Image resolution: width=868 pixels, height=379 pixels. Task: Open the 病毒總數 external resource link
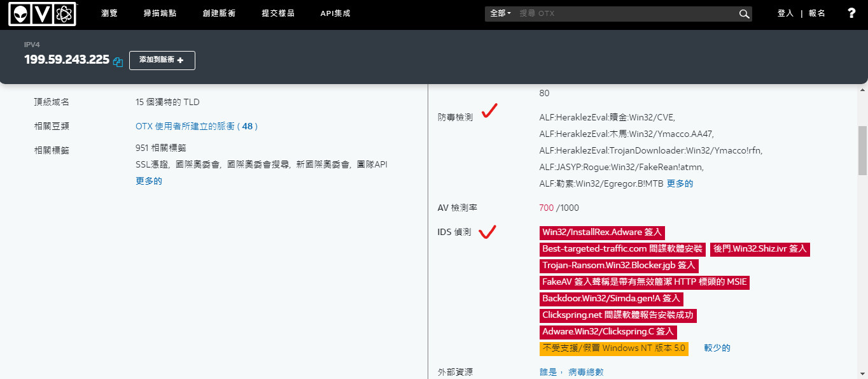tap(586, 372)
